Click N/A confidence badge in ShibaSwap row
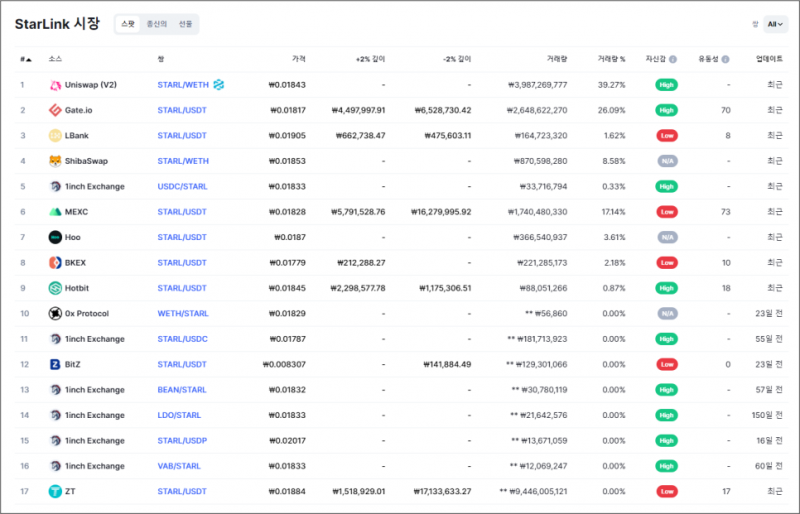Viewport: 800px width, 514px height. [x=667, y=161]
